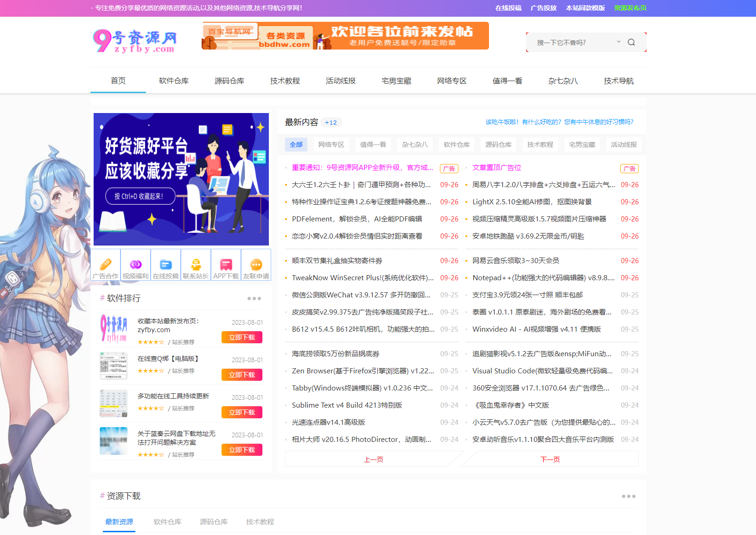Open the 技术导航 navigation item

[x=619, y=81]
